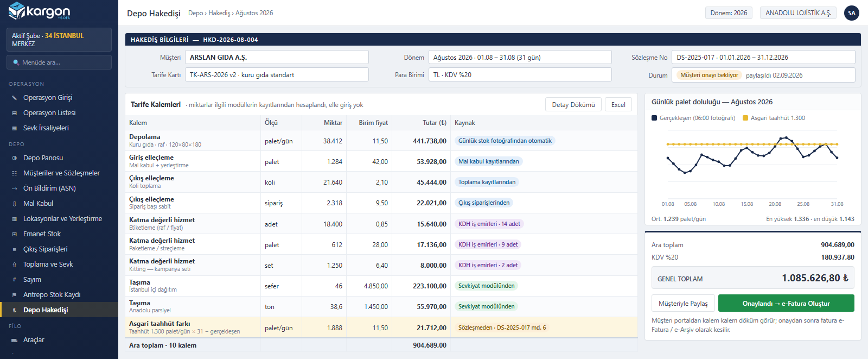The image size is (868, 359).
Task: Export the tariff items with Excel button
Action: pyautogui.click(x=618, y=105)
